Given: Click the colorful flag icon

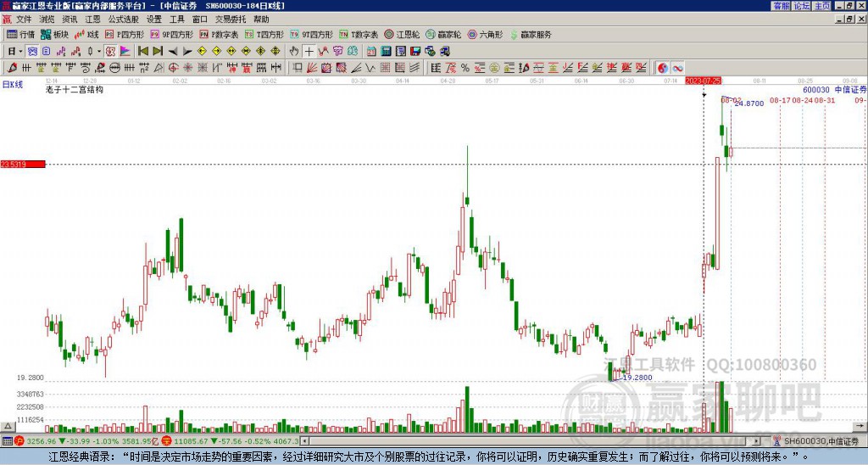Looking at the screenshot, I should (x=125, y=52).
